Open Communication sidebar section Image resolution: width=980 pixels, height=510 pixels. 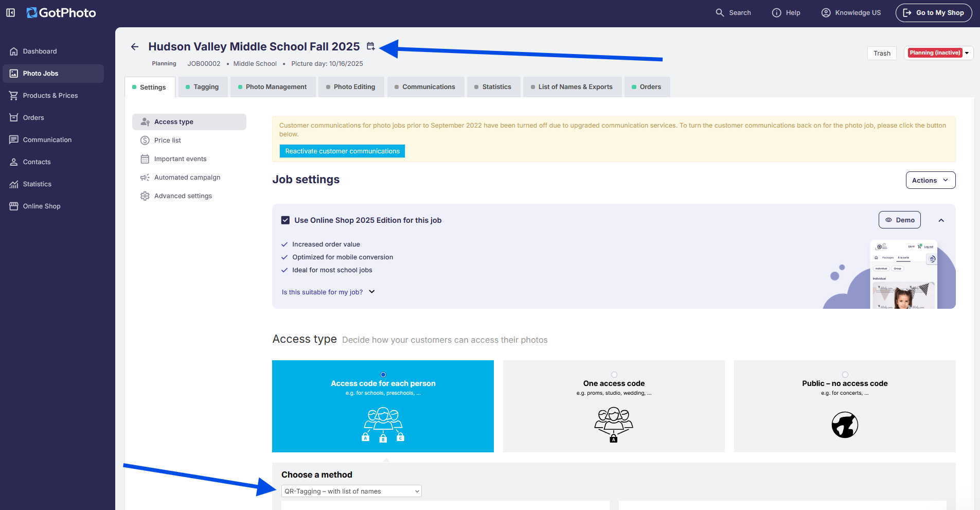pyautogui.click(x=53, y=139)
